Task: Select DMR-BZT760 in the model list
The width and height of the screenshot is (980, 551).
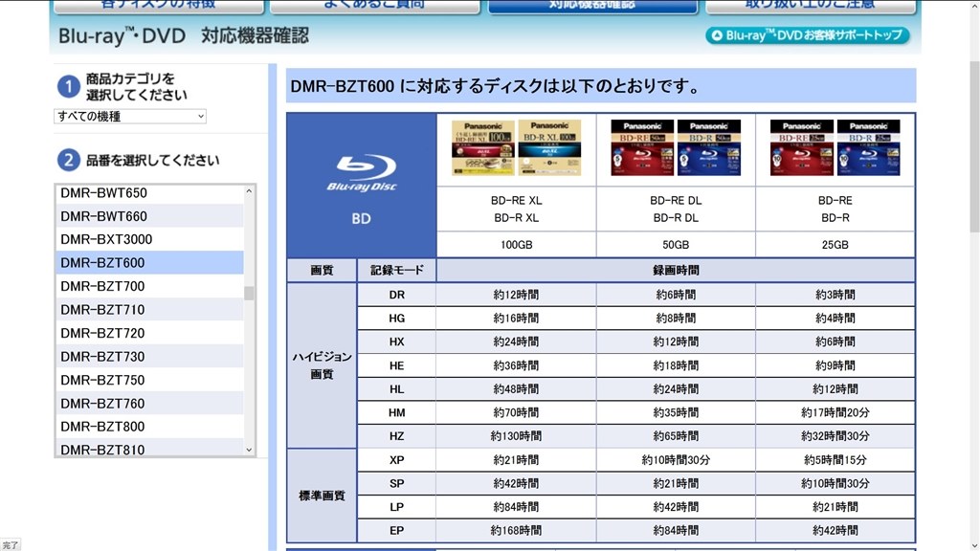Action: coord(149,404)
